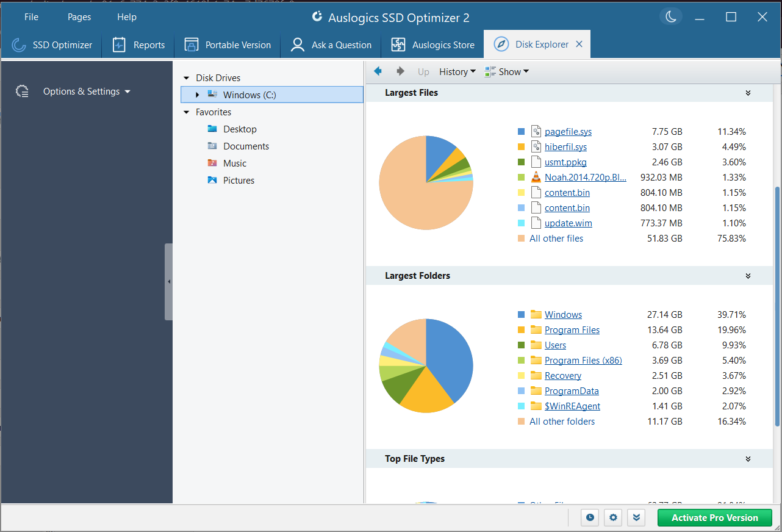The image size is (782, 532).
Task: Open Ask a Question via its icon
Action: [297, 44]
